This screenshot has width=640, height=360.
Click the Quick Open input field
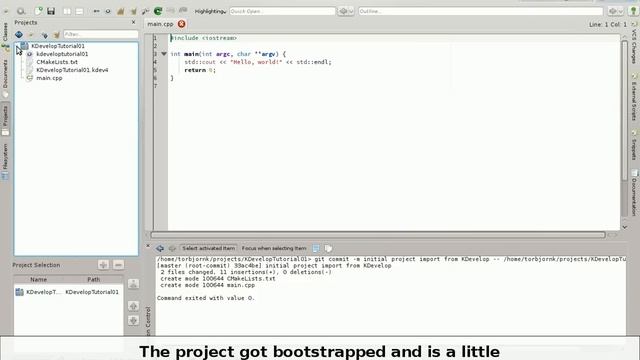coord(282,11)
